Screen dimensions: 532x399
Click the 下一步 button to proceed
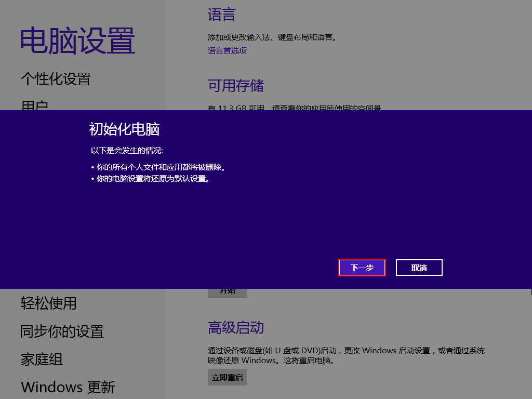point(362,268)
